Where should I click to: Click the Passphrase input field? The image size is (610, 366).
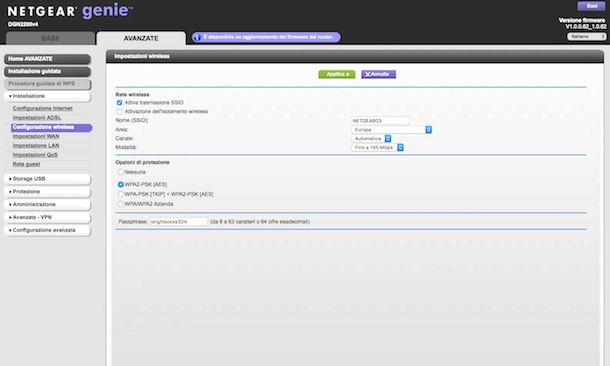tap(178, 222)
